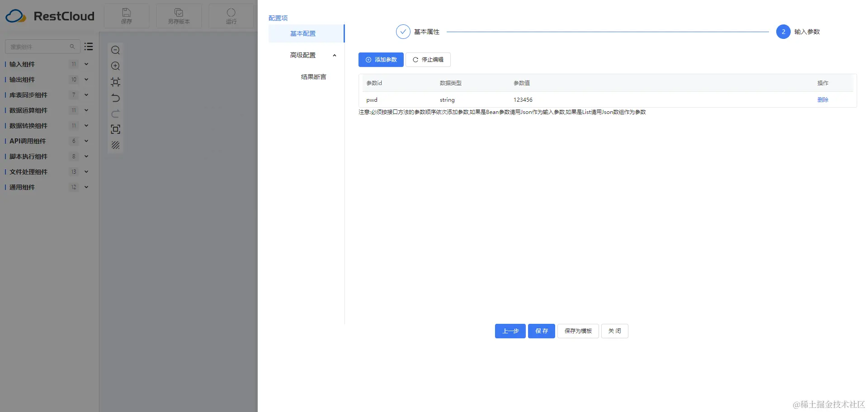
Task: Redo the canvas action
Action: pyautogui.click(x=115, y=114)
